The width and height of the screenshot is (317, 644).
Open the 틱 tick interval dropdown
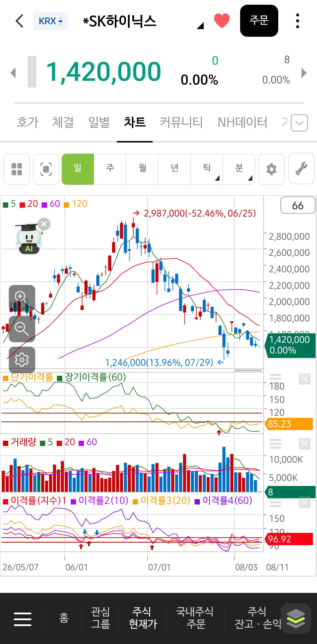point(207,169)
